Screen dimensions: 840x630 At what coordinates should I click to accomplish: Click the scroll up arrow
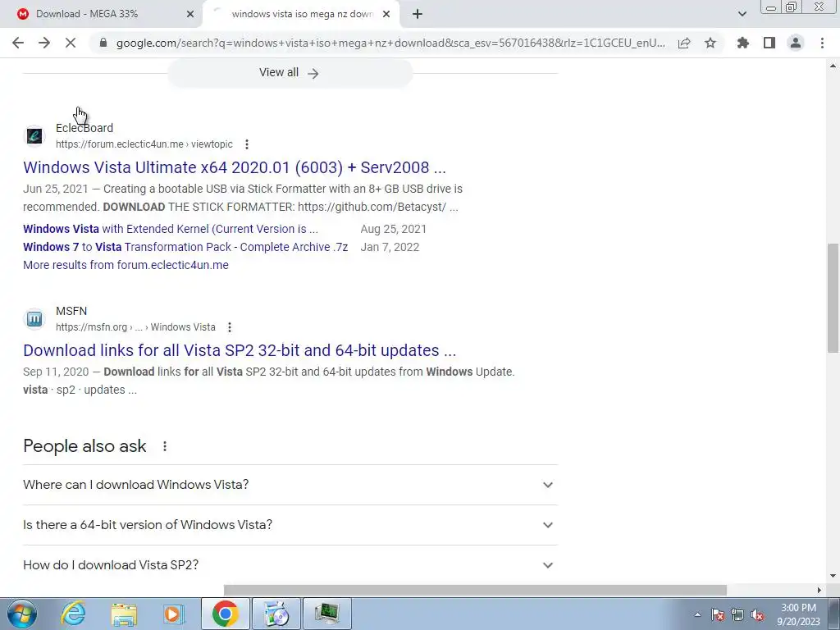tap(833, 66)
